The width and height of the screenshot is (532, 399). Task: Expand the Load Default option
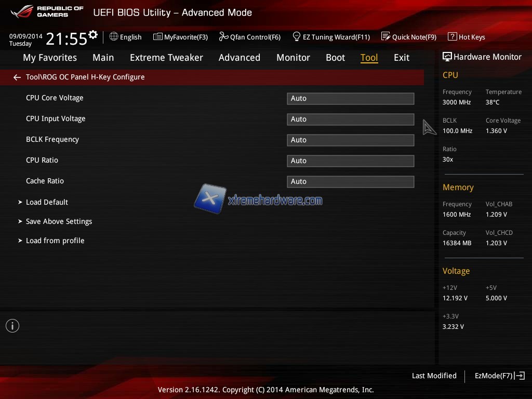tap(47, 202)
